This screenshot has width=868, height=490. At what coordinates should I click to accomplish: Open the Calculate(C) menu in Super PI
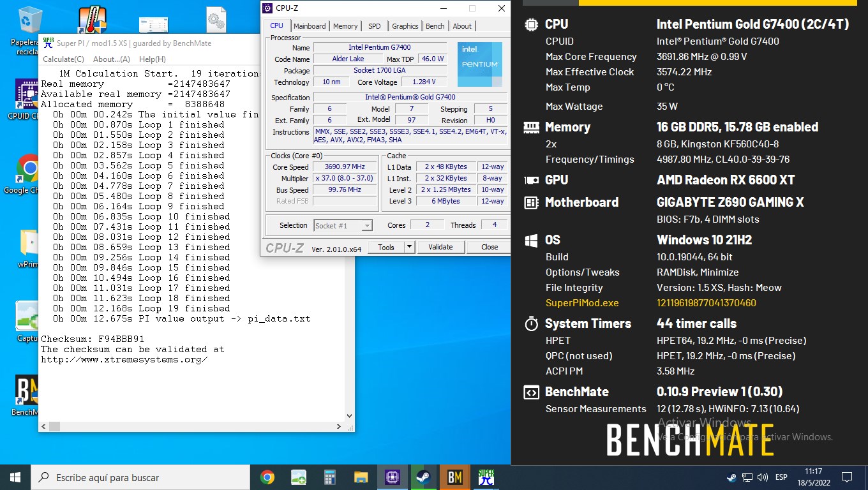point(63,59)
